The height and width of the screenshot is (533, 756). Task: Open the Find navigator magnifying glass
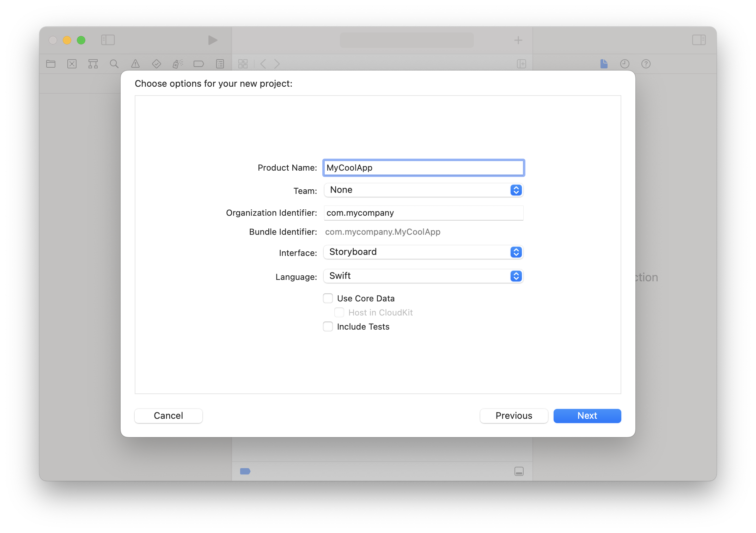point(114,64)
